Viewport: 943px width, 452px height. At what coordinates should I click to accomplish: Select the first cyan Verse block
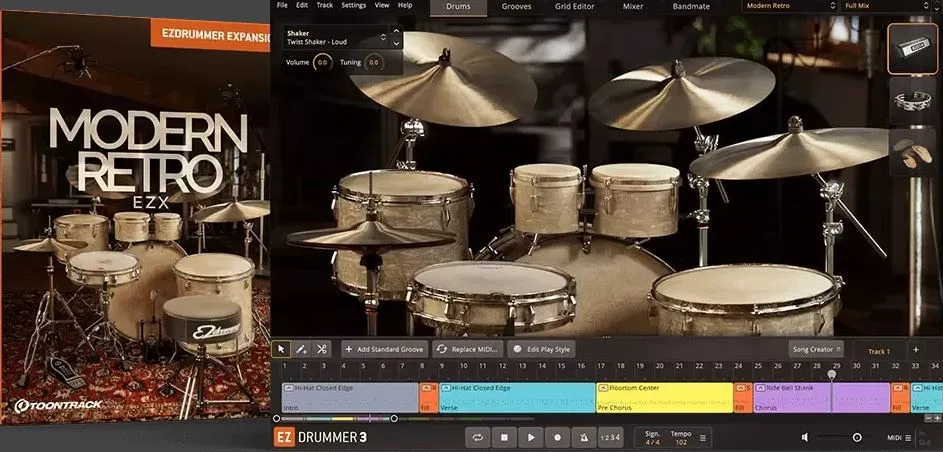517,398
